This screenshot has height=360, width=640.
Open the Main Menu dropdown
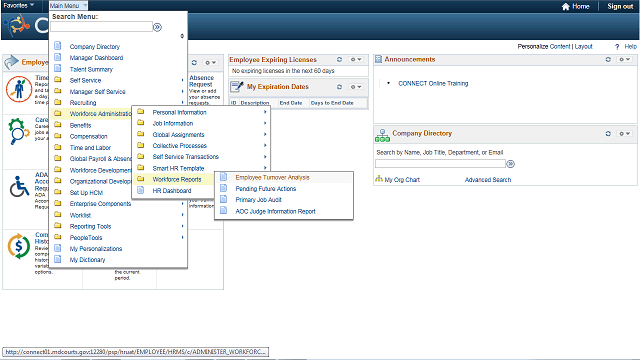coord(68,6)
